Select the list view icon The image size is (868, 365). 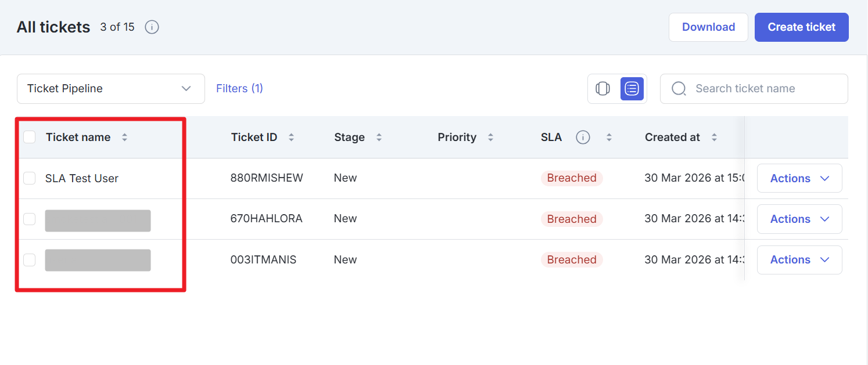[x=632, y=89]
